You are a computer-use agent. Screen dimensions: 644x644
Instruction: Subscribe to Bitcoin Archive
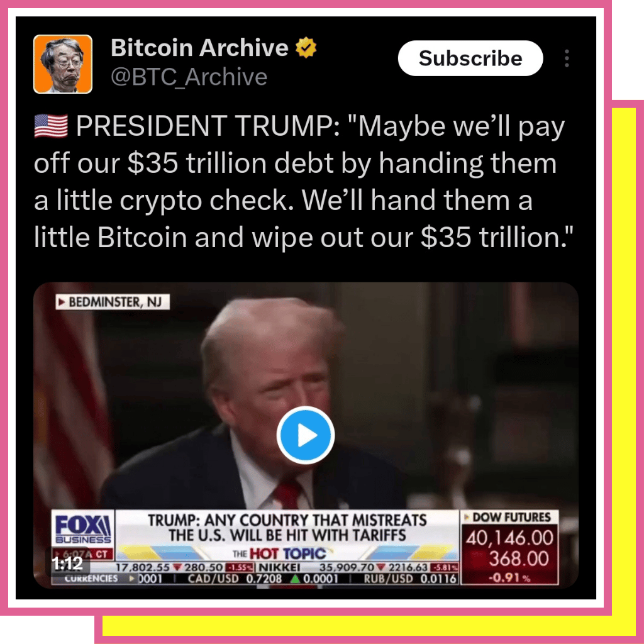click(x=470, y=58)
